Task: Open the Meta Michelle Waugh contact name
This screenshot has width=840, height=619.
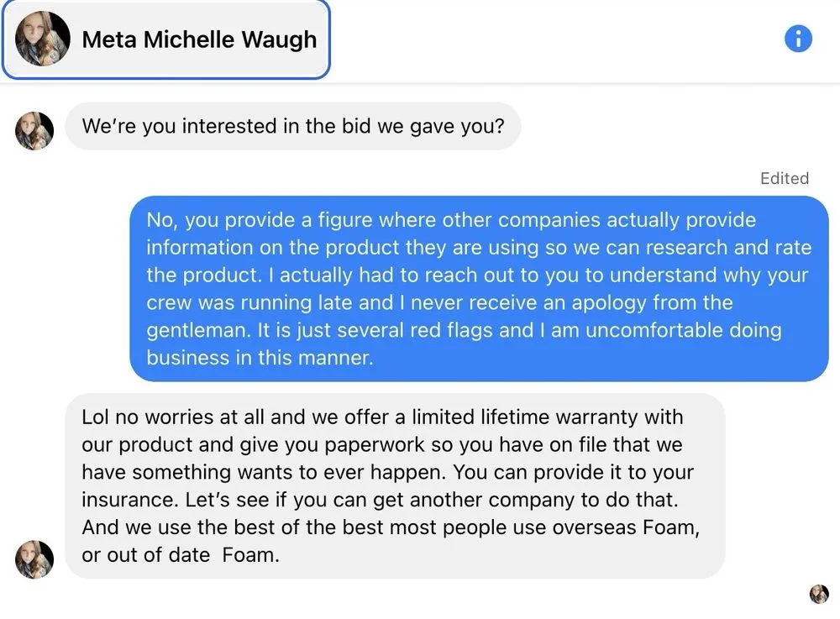Action: [199, 39]
